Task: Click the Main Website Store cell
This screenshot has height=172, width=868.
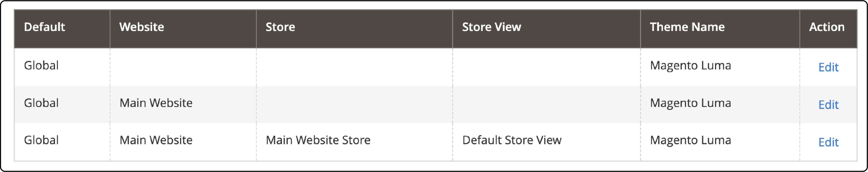Action: coord(318,140)
